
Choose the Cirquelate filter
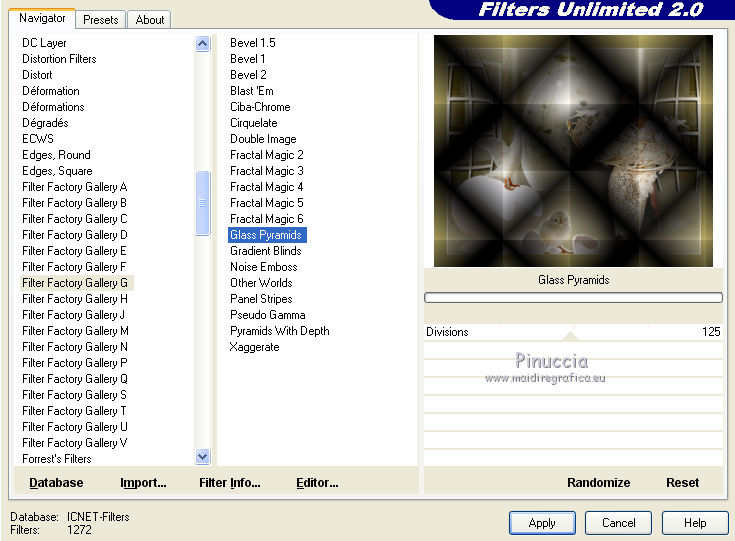pos(254,122)
